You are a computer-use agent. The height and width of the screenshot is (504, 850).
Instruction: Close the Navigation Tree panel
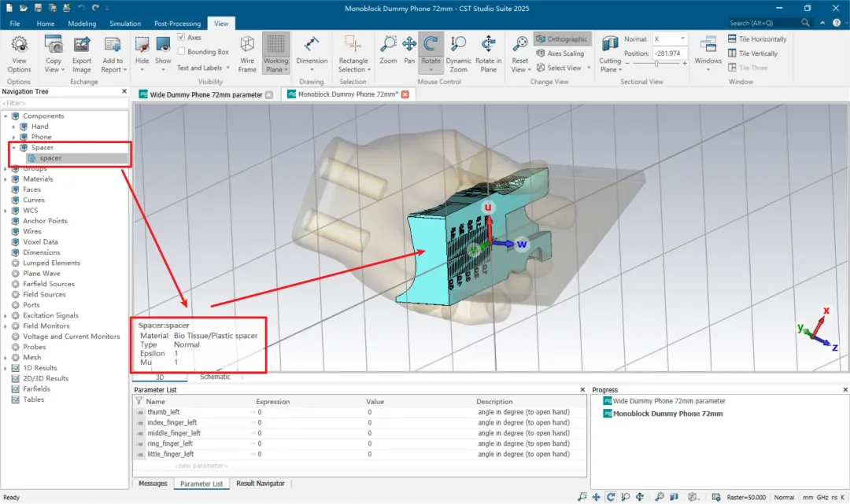coord(124,91)
